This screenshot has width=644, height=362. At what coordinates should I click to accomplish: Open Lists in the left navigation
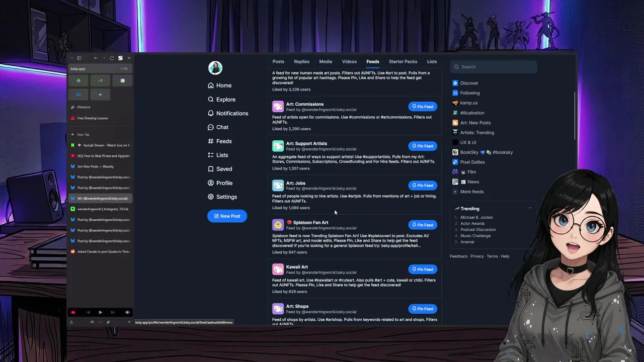coord(218,155)
